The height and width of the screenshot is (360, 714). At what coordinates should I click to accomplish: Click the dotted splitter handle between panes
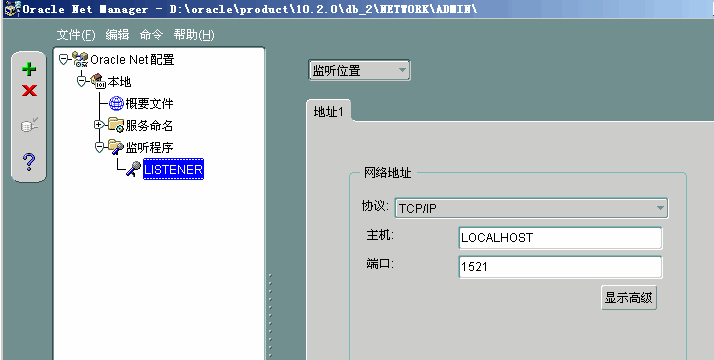[x=270, y=315]
